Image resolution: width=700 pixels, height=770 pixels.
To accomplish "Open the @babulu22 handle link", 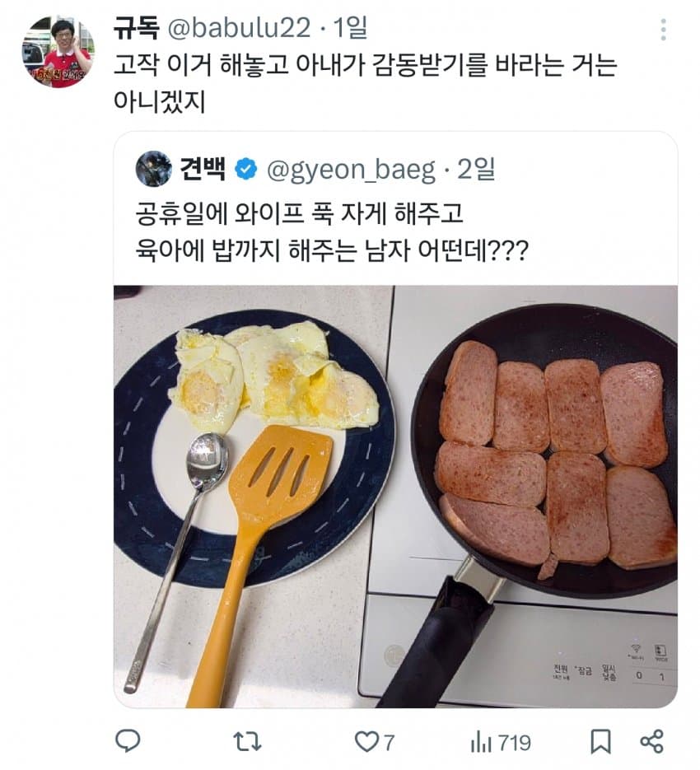I will click(x=239, y=29).
